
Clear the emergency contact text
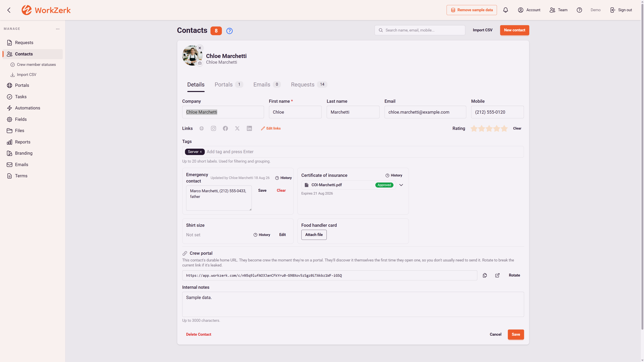tap(281, 190)
